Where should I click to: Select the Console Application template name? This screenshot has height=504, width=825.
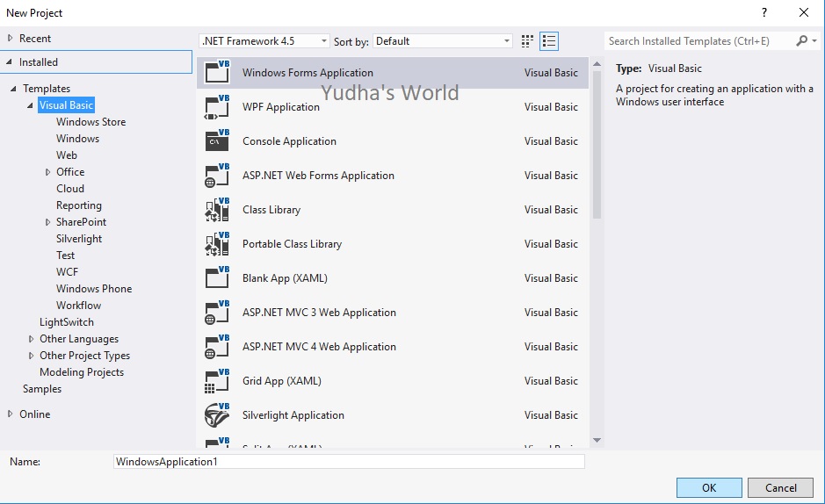coord(289,140)
